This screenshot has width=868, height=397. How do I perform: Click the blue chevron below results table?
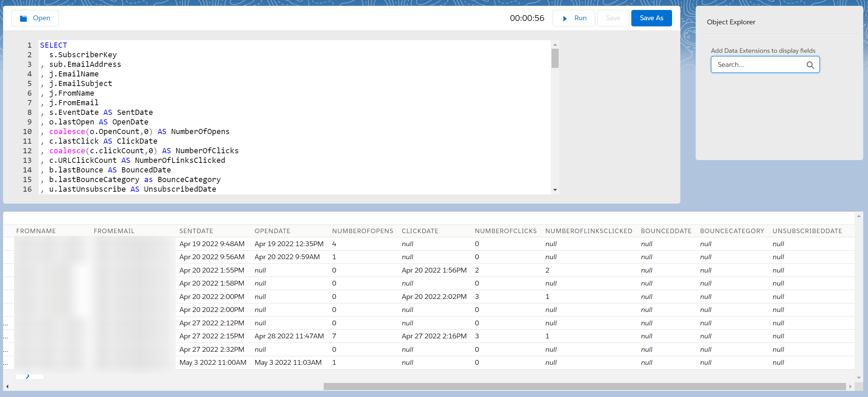click(x=28, y=376)
